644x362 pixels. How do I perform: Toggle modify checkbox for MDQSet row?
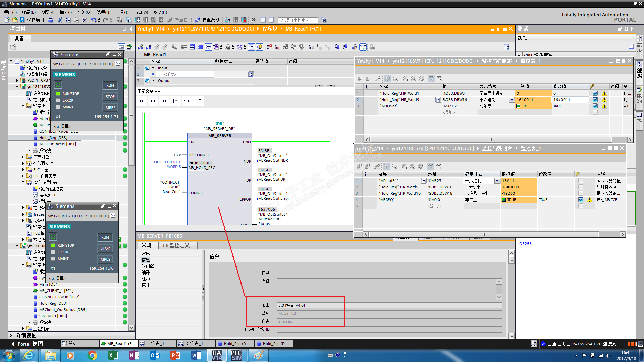click(x=595, y=106)
